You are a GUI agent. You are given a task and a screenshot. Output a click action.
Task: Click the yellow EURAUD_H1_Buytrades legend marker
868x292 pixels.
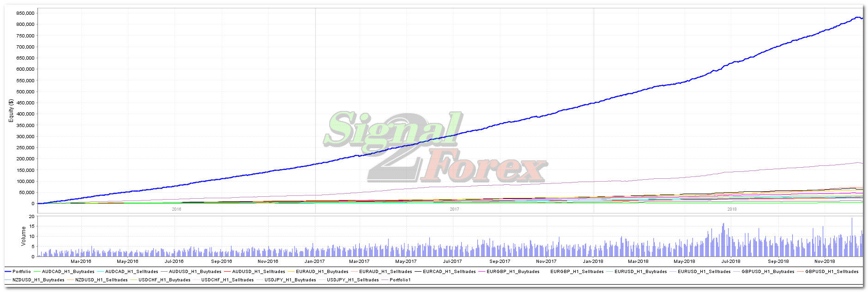(291, 272)
